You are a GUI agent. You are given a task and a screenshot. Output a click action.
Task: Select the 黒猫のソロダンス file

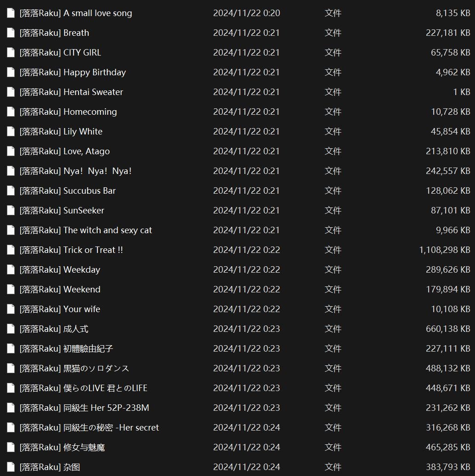click(74, 368)
